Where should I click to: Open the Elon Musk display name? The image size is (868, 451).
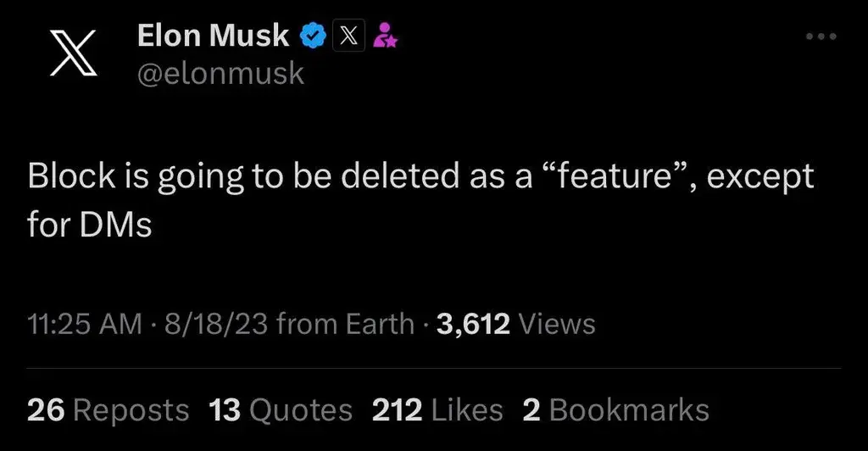pos(213,36)
